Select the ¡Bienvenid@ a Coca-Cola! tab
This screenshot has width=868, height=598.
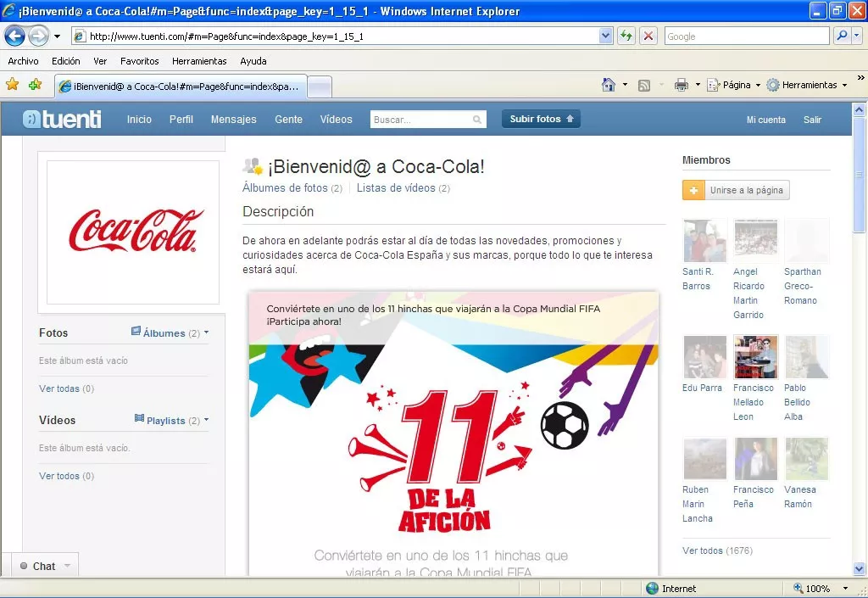(x=181, y=87)
